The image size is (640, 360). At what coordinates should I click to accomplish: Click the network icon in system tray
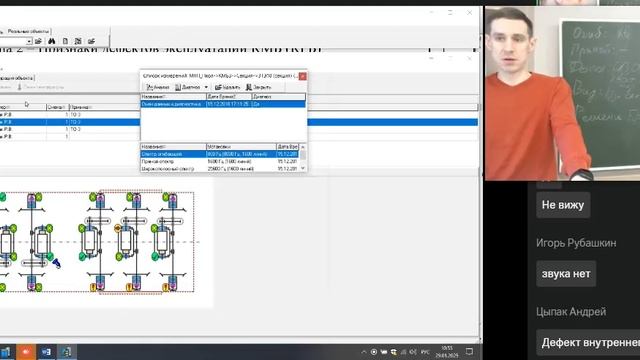pos(403,352)
